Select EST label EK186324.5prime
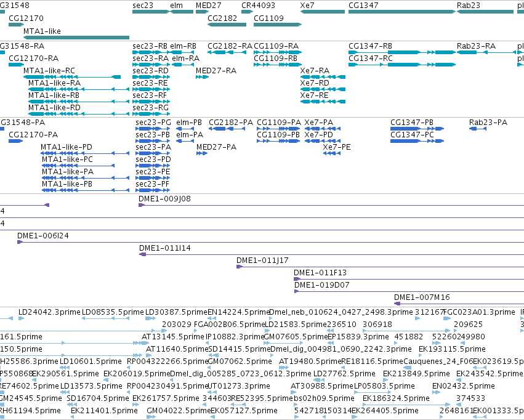This screenshot has height=420, width=524. (x=396, y=398)
